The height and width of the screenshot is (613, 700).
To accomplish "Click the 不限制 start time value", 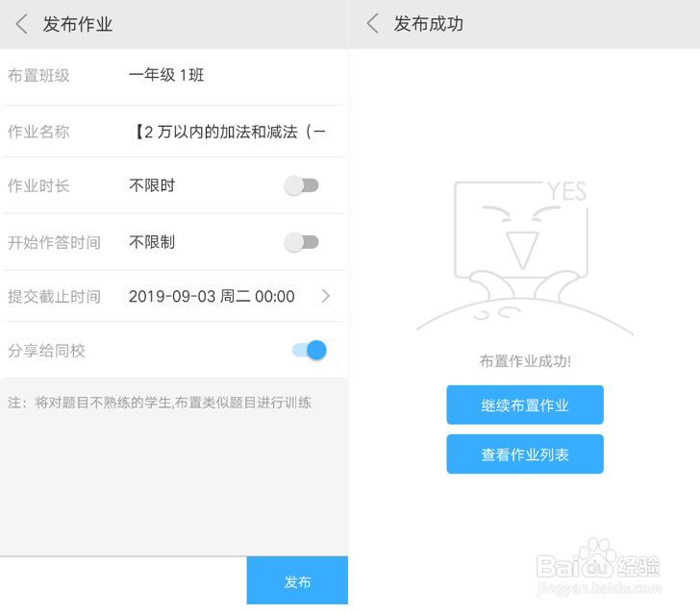I will coord(152,242).
